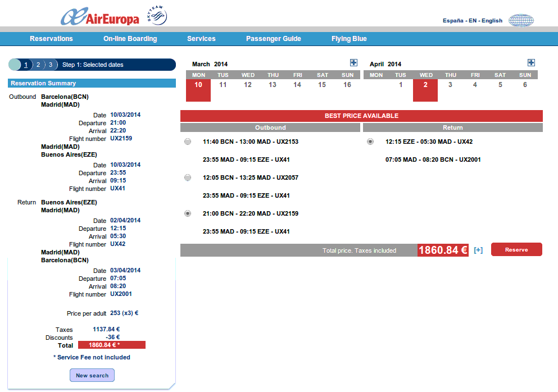This screenshot has width=558, height=392.
Task: Go to step 3 indicator
Action: tap(51, 65)
